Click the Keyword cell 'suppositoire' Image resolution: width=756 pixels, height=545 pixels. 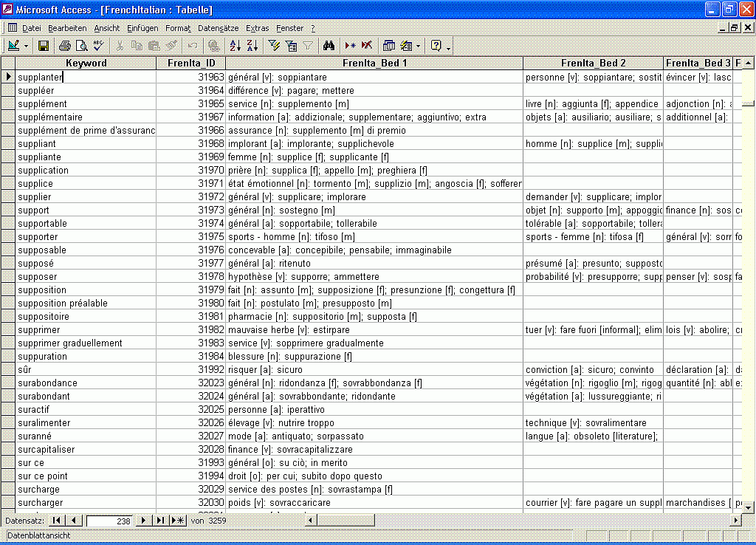[x=86, y=317]
